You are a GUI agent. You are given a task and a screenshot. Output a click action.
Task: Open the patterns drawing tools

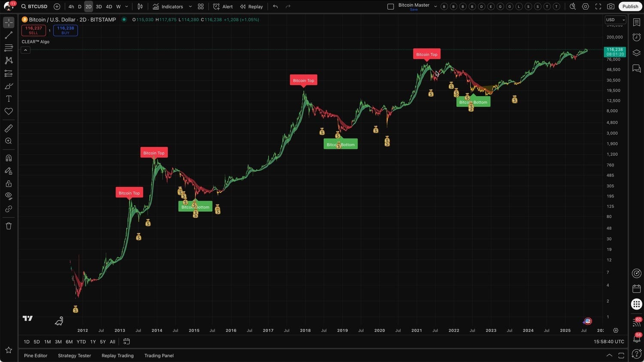[x=9, y=61]
